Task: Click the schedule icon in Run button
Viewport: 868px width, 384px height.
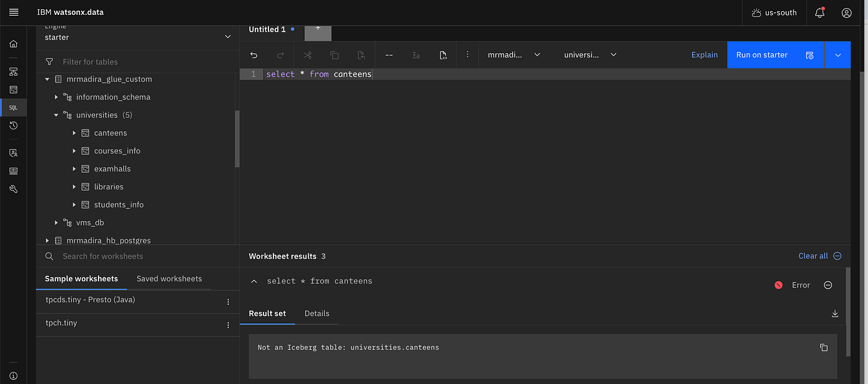Action: [810, 55]
